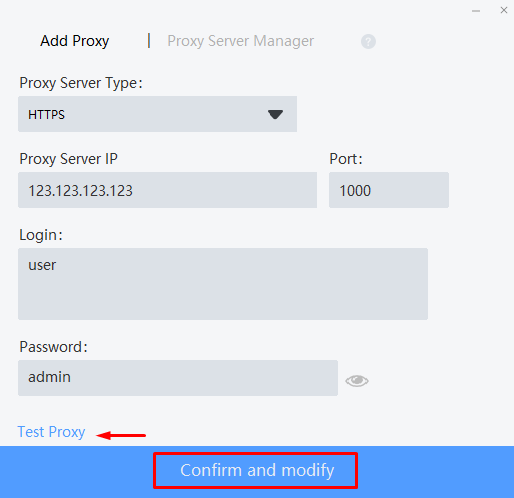Focus the Password field containing admin
The image size is (514, 498).
click(178, 378)
